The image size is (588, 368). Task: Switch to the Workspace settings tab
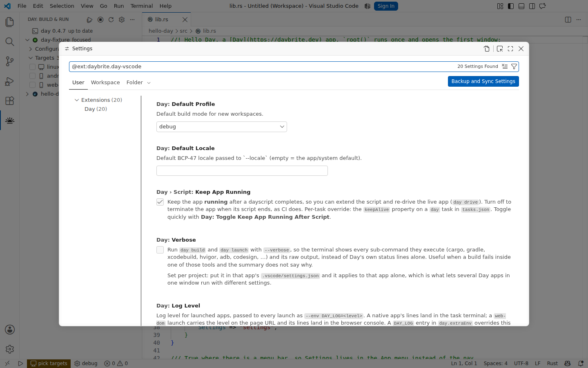click(x=105, y=83)
